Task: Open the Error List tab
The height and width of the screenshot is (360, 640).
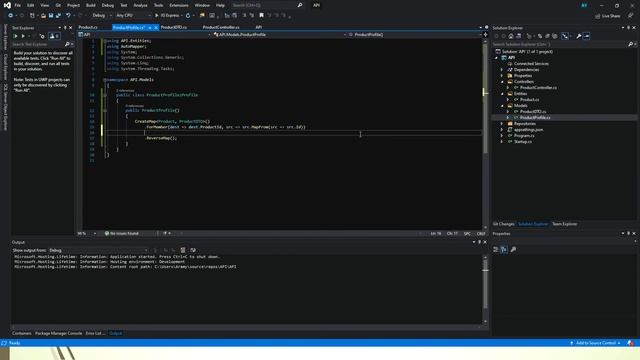Action: pyautogui.click(x=95, y=333)
